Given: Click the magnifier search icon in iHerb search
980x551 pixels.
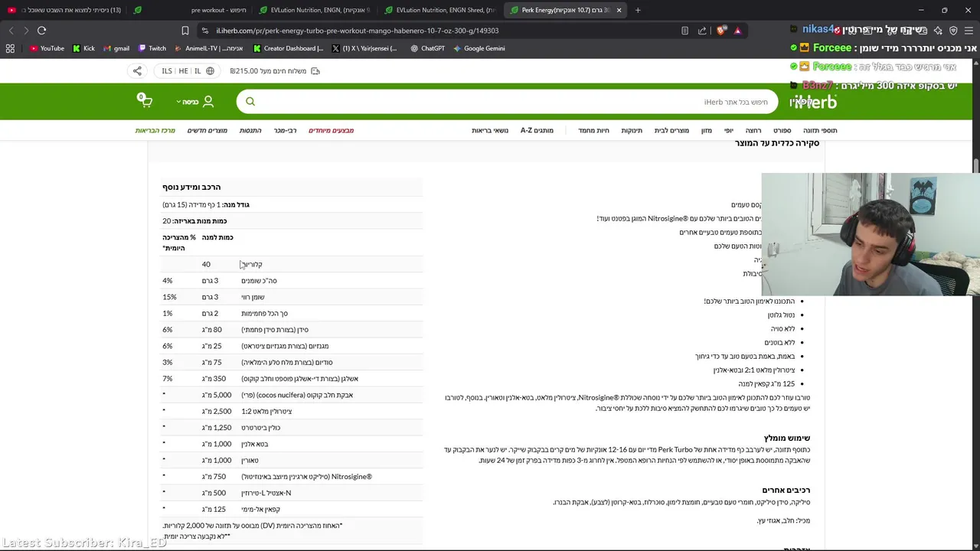Looking at the screenshot, I should (x=250, y=102).
